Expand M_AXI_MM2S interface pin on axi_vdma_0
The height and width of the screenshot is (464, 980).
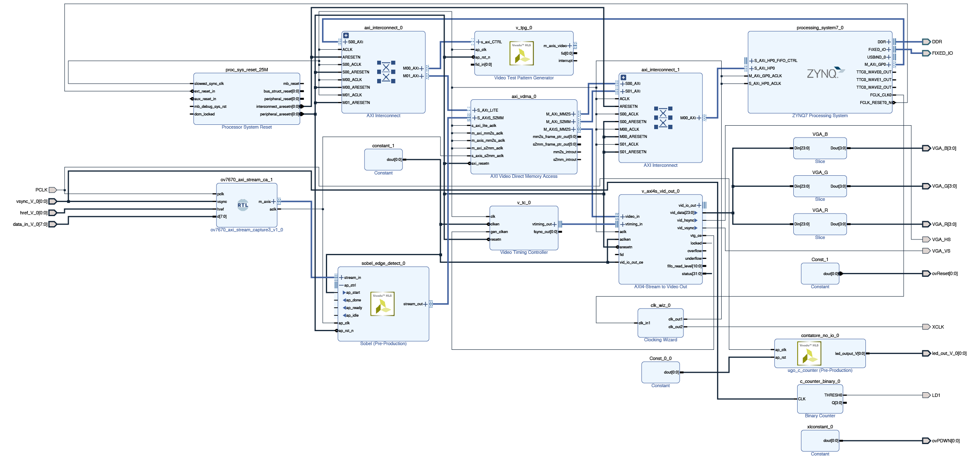pyautogui.click(x=574, y=114)
